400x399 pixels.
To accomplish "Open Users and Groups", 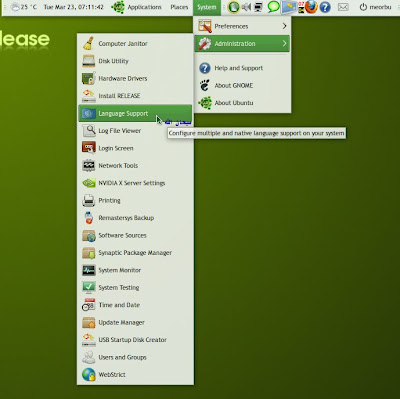I will pyautogui.click(x=135, y=357).
